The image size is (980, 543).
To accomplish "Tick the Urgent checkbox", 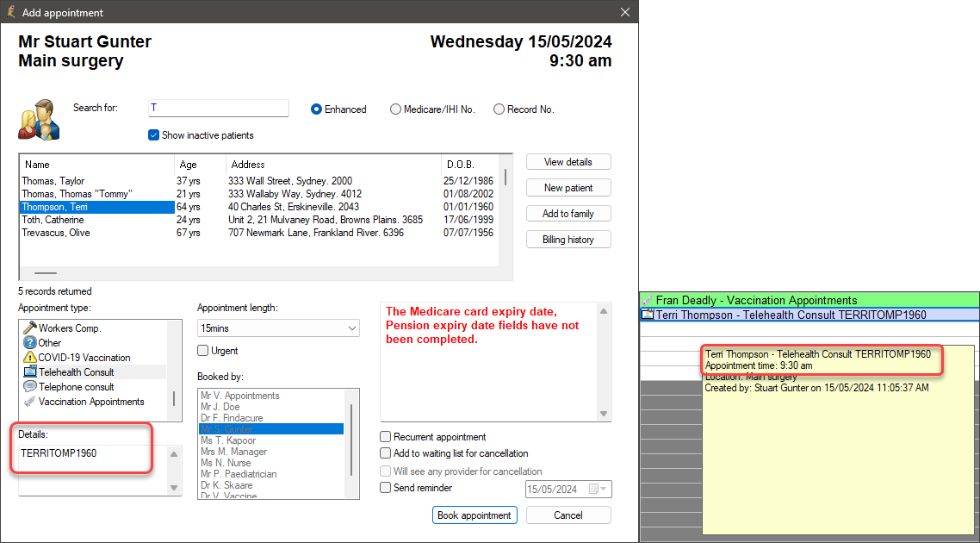I will 202,350.
